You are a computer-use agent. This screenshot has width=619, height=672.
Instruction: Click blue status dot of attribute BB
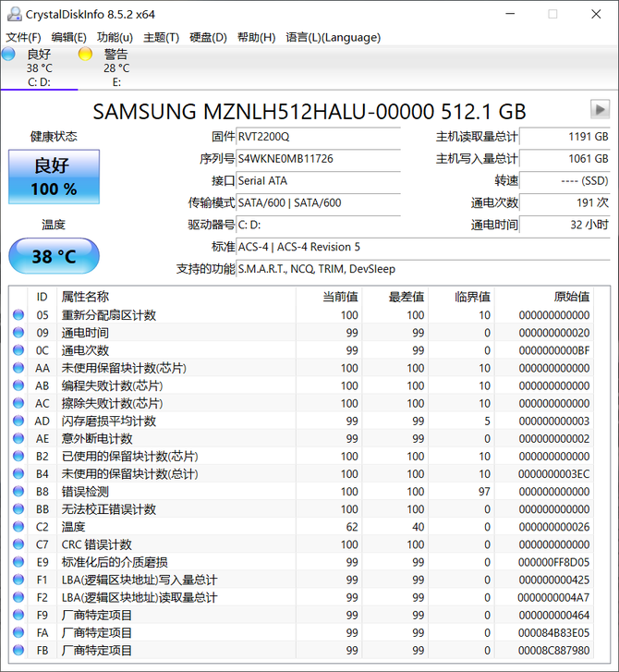pyautogui.click(x=18, y=509)
